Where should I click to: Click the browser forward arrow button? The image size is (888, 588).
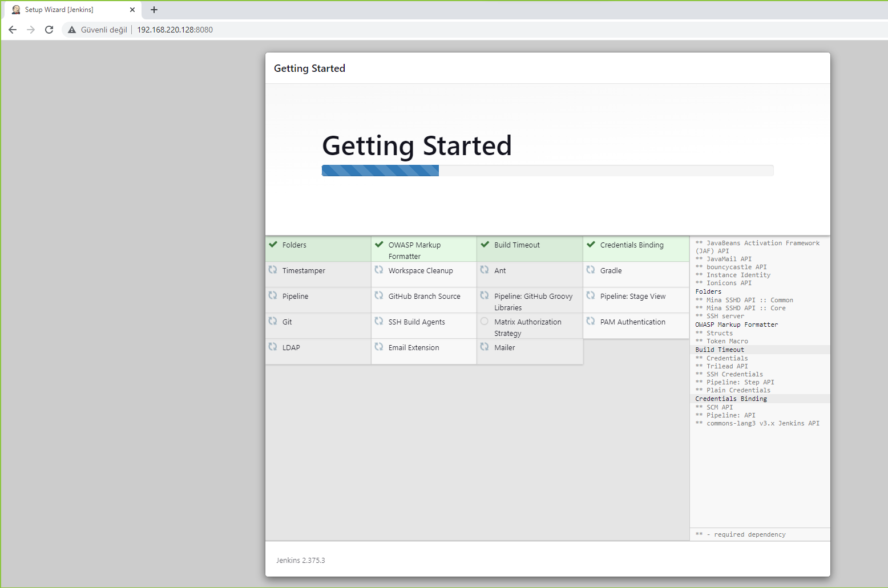coord(31,30)
